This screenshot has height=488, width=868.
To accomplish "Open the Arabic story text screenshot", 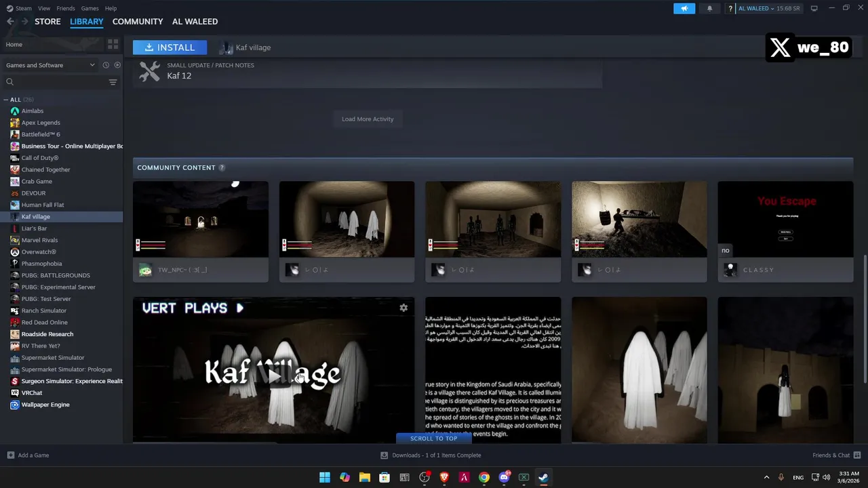I will (x=493, y=370).
